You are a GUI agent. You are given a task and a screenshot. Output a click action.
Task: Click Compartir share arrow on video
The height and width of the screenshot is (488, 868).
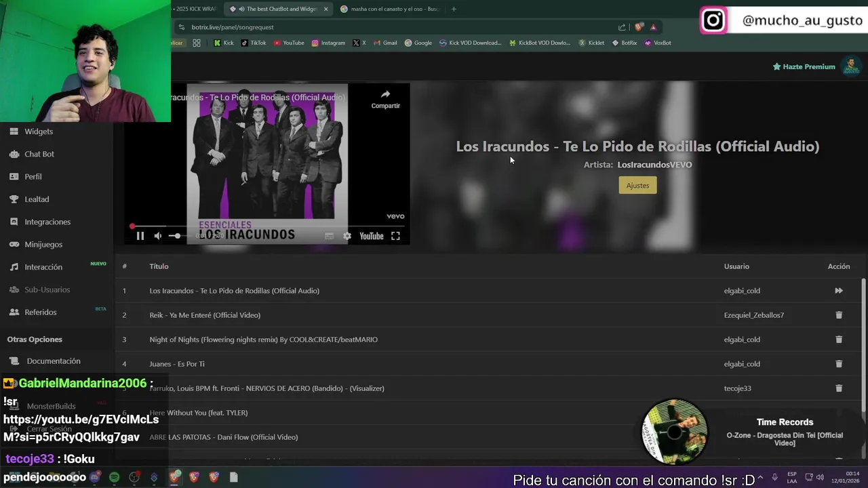[x=385, y=99]
